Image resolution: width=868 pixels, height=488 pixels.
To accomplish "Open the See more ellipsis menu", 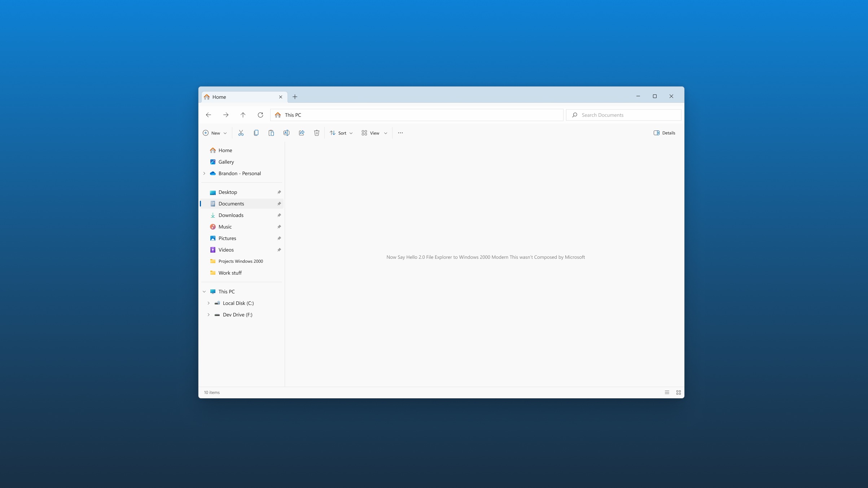I will pos(400,133).
